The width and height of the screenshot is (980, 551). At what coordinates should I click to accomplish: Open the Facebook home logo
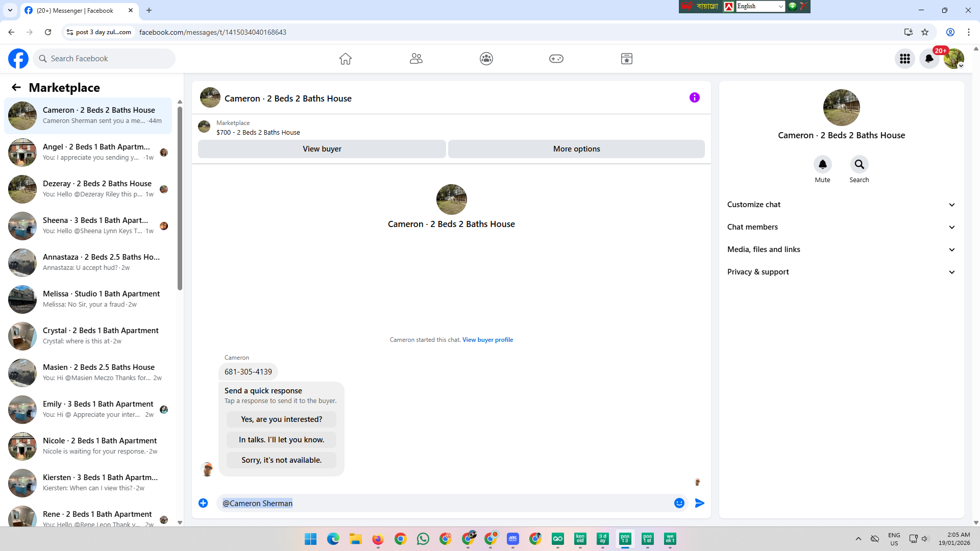(18, 59)
